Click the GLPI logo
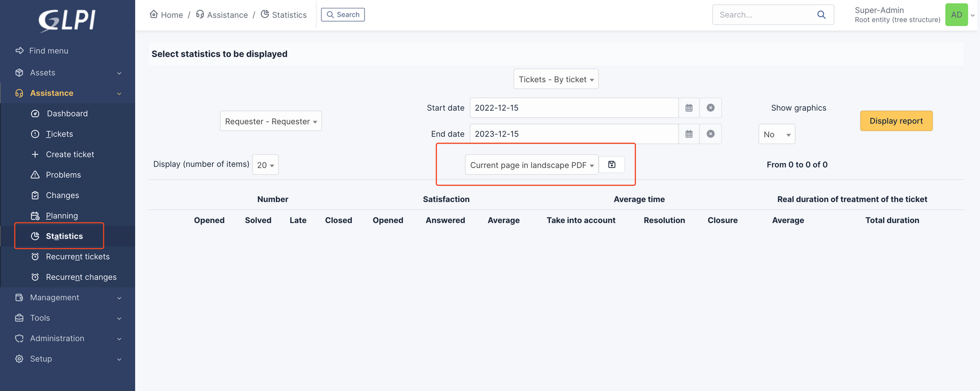Screen dimensions: 980x391 67,21
